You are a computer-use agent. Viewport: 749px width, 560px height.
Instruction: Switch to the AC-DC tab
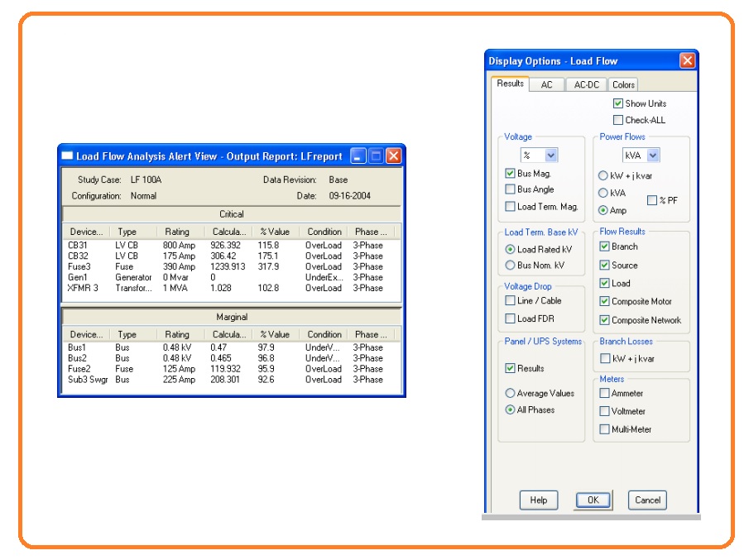(587, 84)
